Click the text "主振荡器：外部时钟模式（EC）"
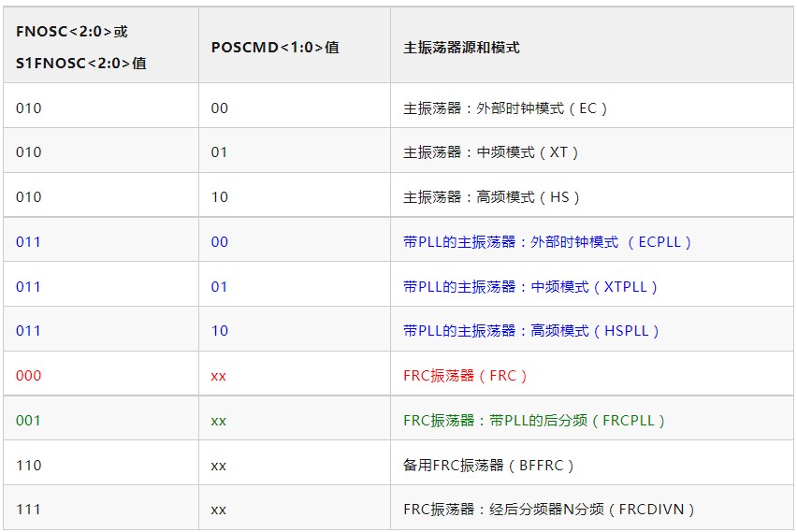 505,108
